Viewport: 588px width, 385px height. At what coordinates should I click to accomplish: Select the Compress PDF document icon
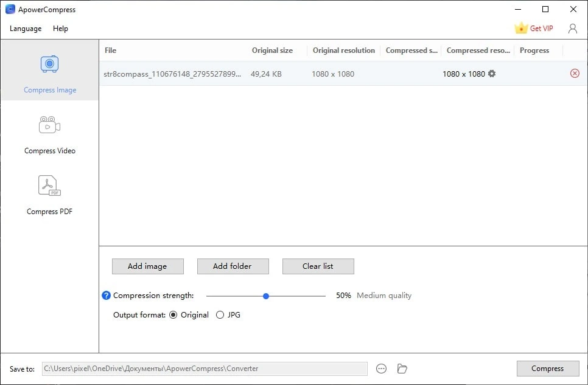pos(49,185)
